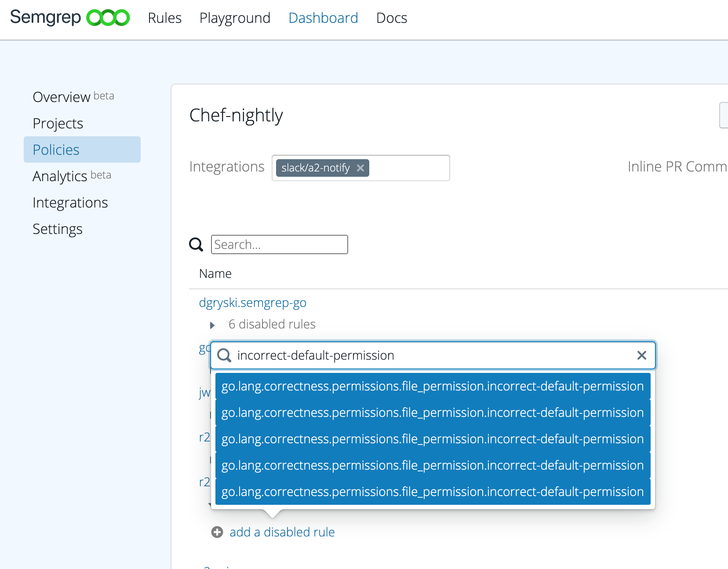Screen dimensions: 728x569
Task: Remove the slack/a2-notify integration tag
Action: [360, 168]
